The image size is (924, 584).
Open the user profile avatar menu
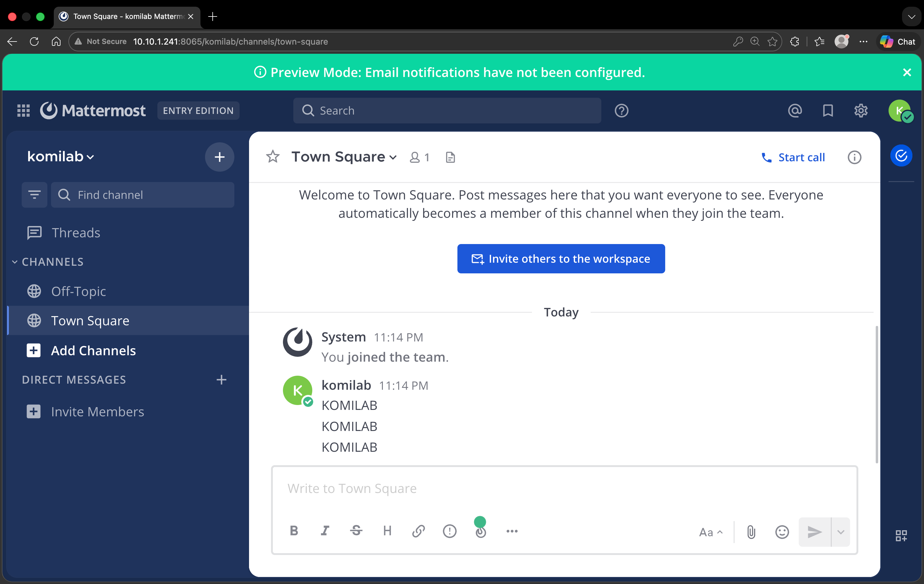(x=900, y=111)
